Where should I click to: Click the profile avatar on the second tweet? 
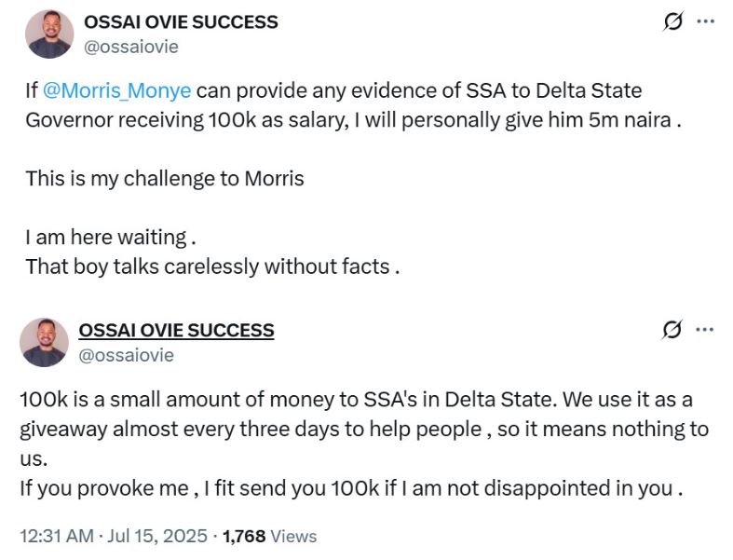click(x=43, y=341)
